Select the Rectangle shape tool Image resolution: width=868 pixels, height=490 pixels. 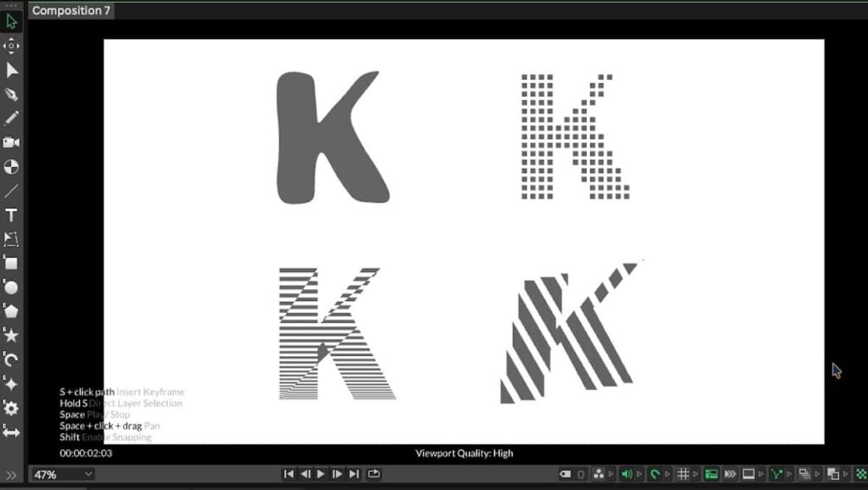tap(11, 263)
